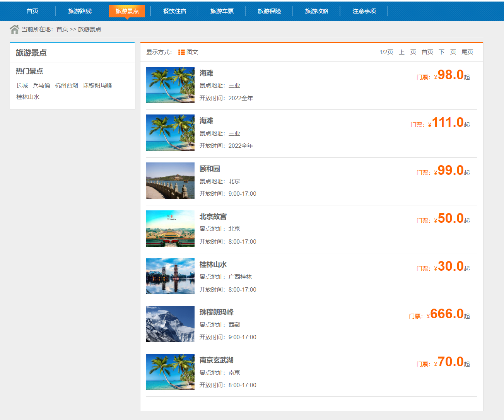Open the 长城 hot attraction link

(x=22, y=85)
